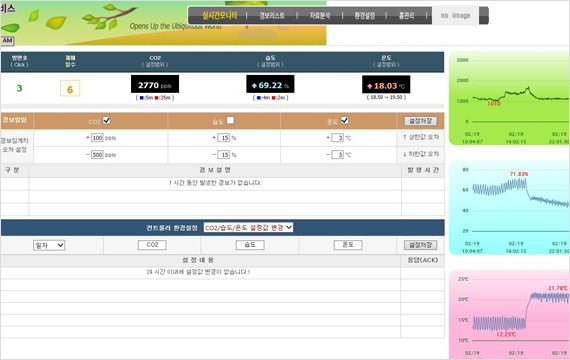Click the 2770 ppm CO2 readout
570x360 pixels.
pos(155,84)
